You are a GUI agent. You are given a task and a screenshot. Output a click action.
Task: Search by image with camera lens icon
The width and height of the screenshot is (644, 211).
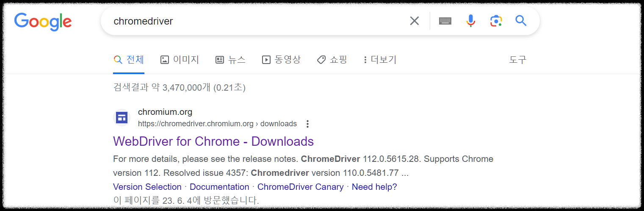tap(496, 21)
